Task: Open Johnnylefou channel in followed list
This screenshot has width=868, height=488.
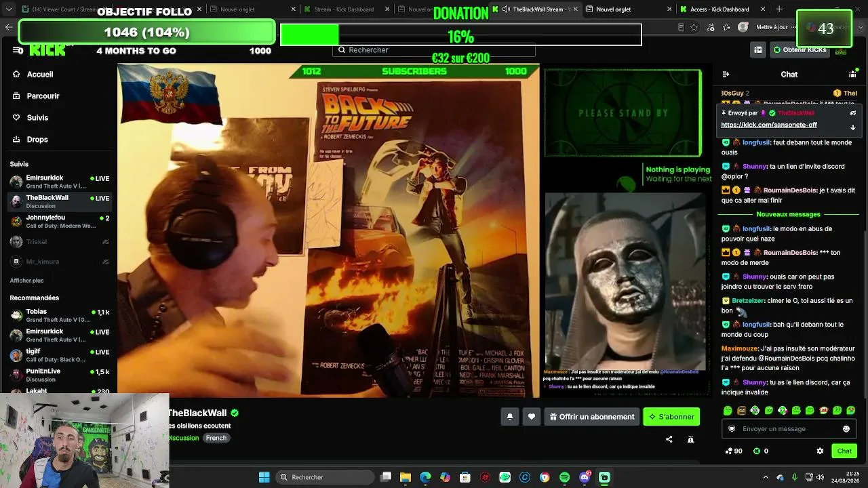Action: (60, 221)
